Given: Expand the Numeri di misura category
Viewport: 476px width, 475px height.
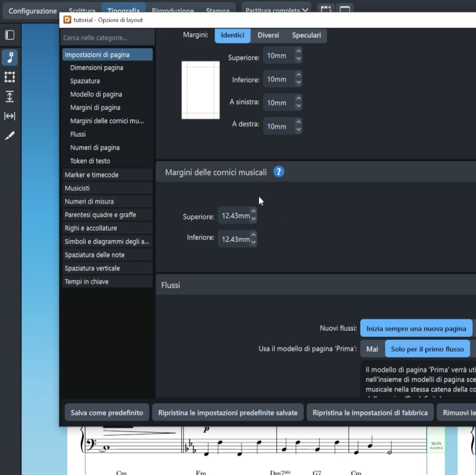Looking at the screenshot, I should pos(107,201).
